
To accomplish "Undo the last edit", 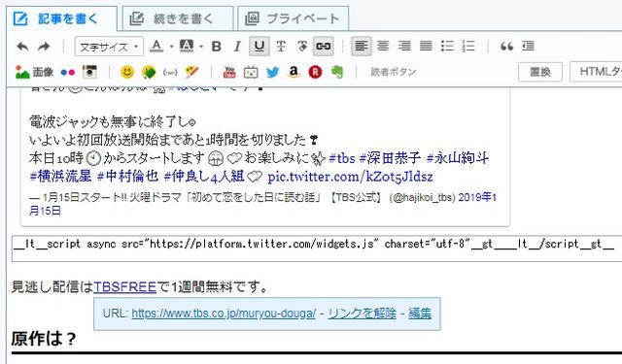I will point(22,47).
